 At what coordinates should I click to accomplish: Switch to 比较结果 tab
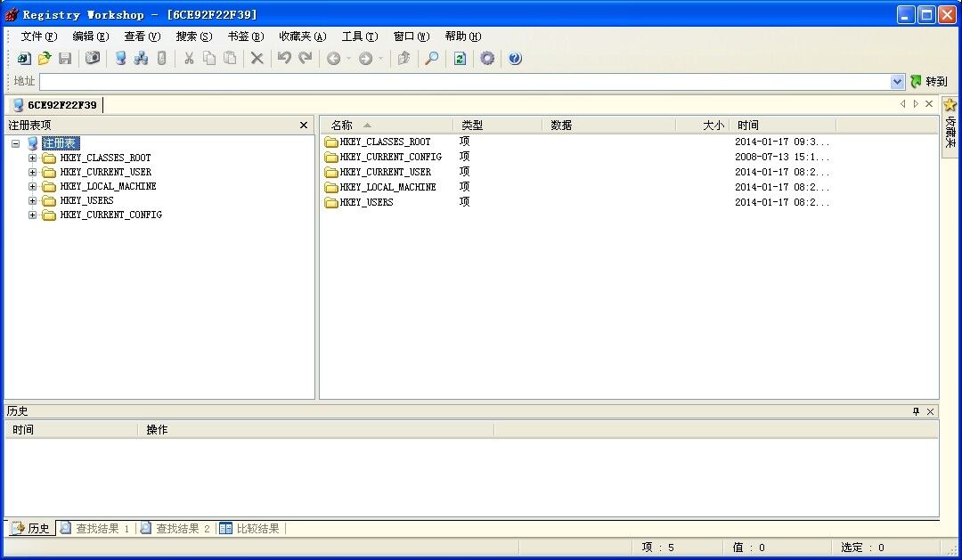tap(250, 528)
